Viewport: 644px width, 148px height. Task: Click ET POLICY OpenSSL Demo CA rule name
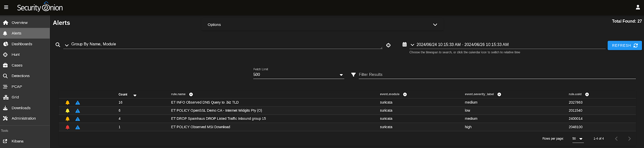[217, 111]
